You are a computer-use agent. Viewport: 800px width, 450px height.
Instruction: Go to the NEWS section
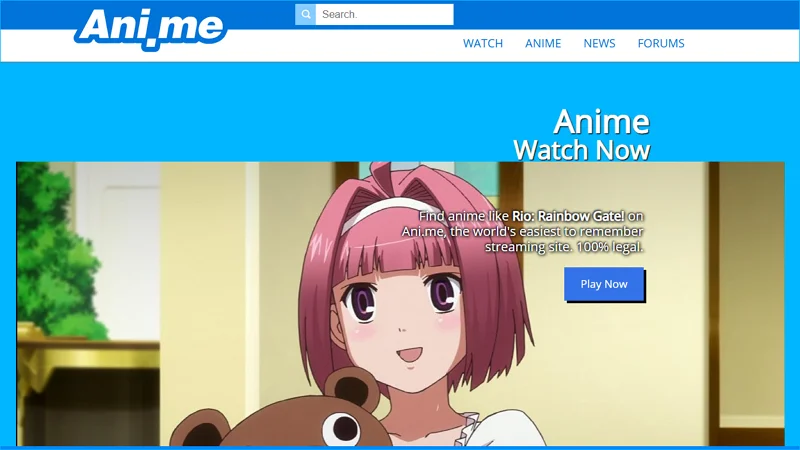pyautogui.click(x=599, y=43)
